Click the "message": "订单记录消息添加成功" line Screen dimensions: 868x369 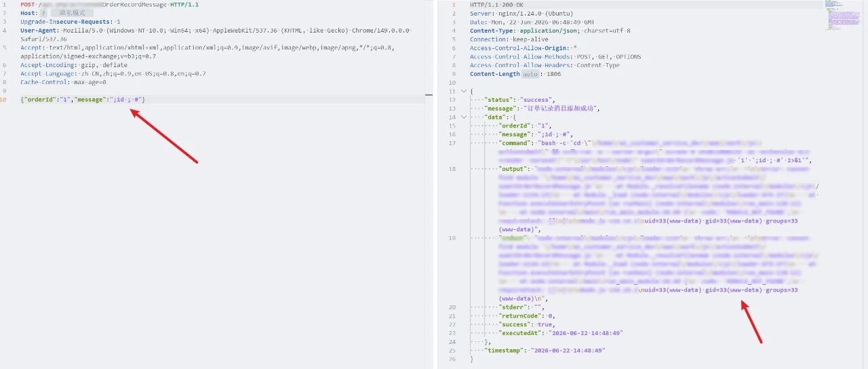coord(542,109)
